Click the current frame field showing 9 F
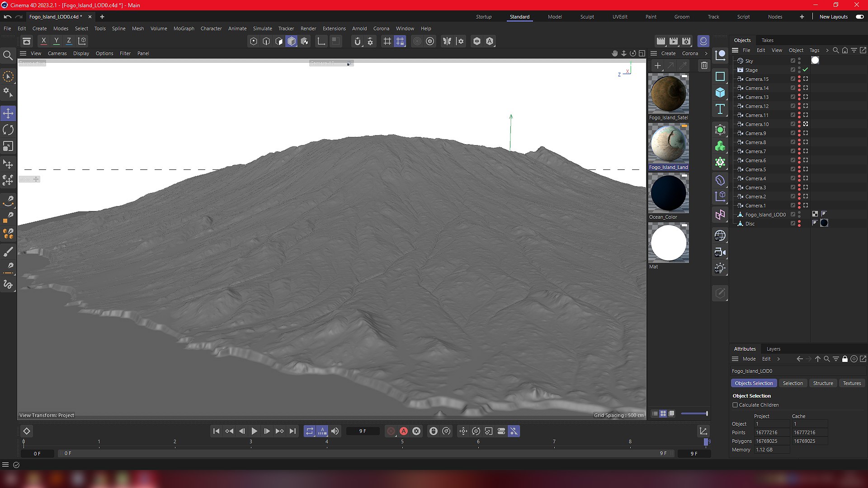This screenshot has width=868, height=488. pyautogui.click(x=363, y=431)
